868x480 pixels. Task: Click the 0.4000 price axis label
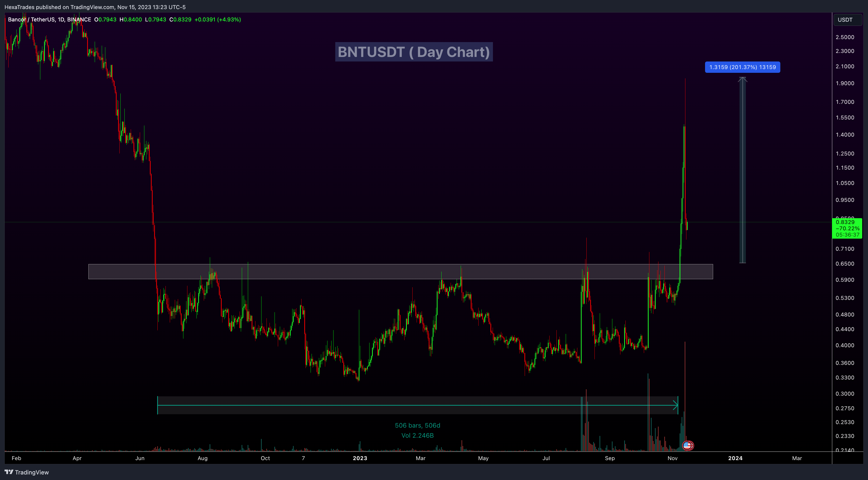(x=845, y=345)
